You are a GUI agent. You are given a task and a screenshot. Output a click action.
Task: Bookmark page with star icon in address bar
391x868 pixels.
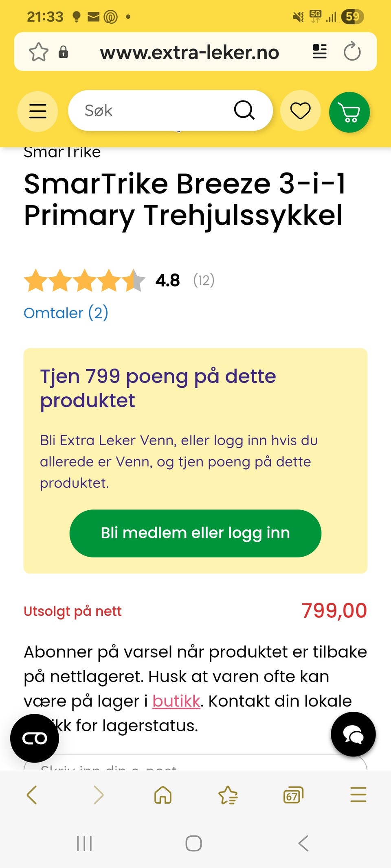[39, 52]
